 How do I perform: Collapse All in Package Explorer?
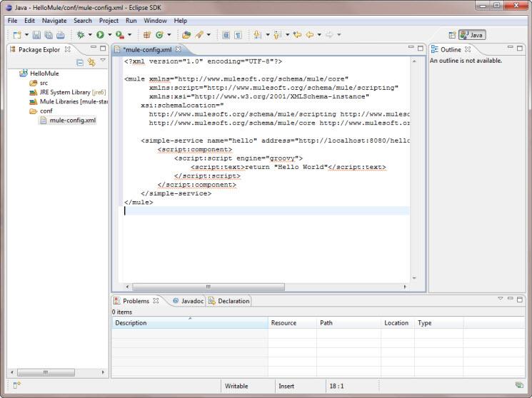tap(80, 62)
